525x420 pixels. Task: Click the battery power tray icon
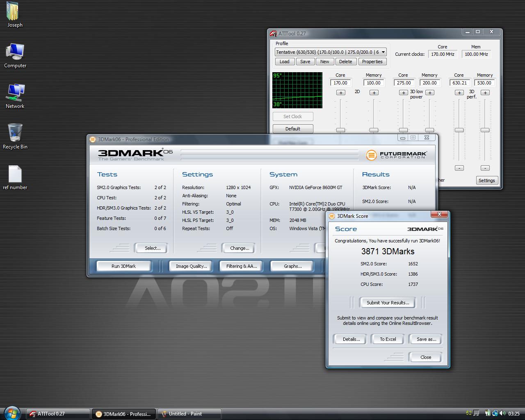pos(488,413)
